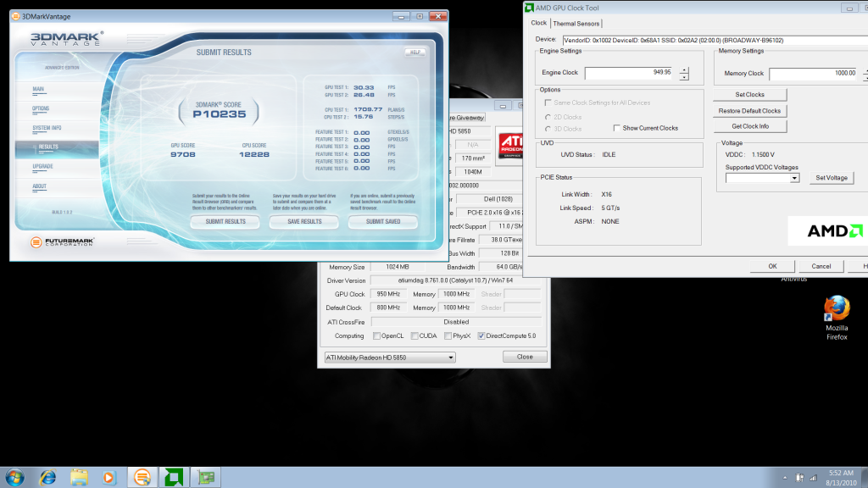This screenshot has height=488, width=868.
Task: Open UPGRADE in 3DMark sidebar
Action: coord(42,167)
